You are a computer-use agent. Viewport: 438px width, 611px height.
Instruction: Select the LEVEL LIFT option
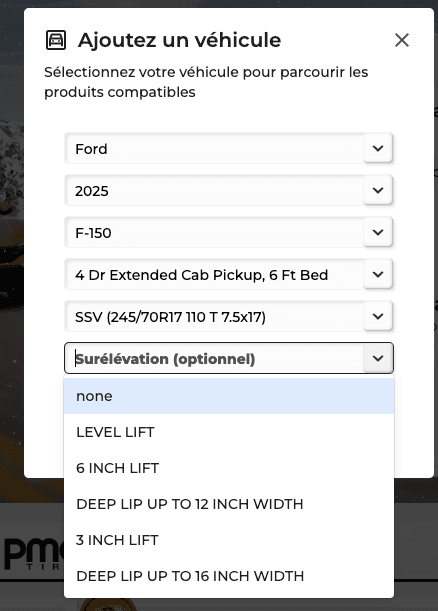[229, 432]
